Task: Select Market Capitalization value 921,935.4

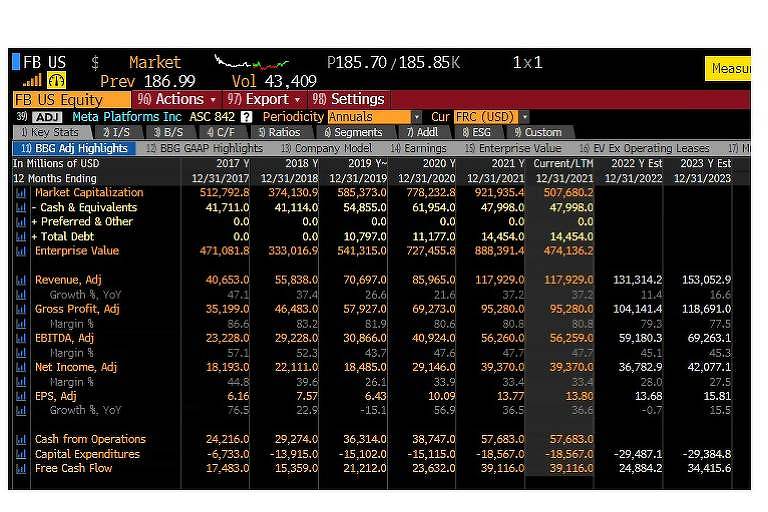Action: [500, 193]
